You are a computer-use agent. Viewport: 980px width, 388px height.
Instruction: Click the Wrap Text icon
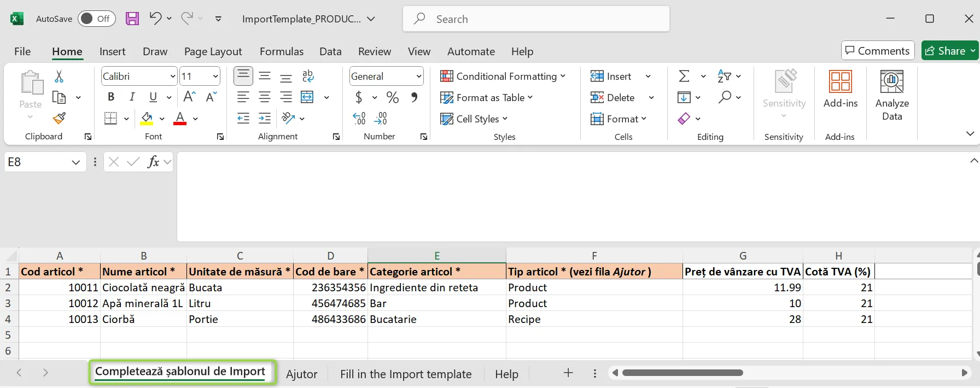[x=308, y=77]
